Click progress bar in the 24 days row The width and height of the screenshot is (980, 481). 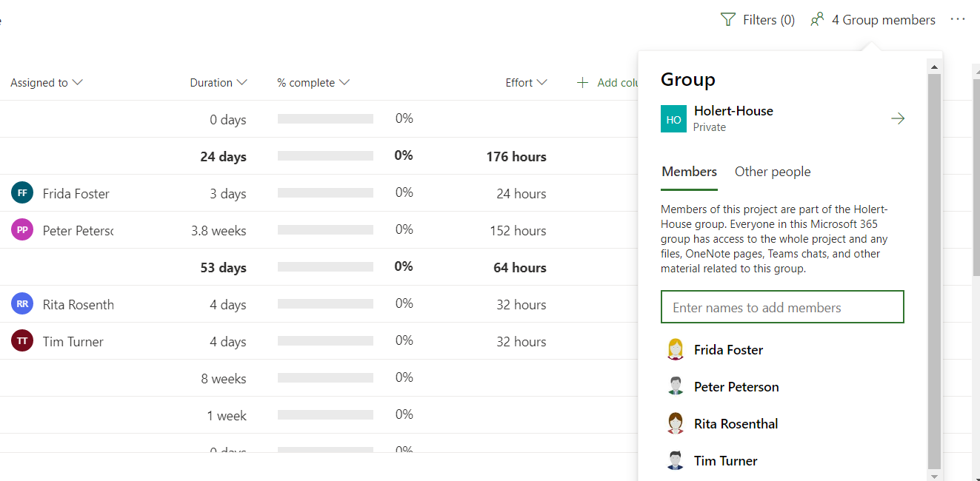pos(325,156)
